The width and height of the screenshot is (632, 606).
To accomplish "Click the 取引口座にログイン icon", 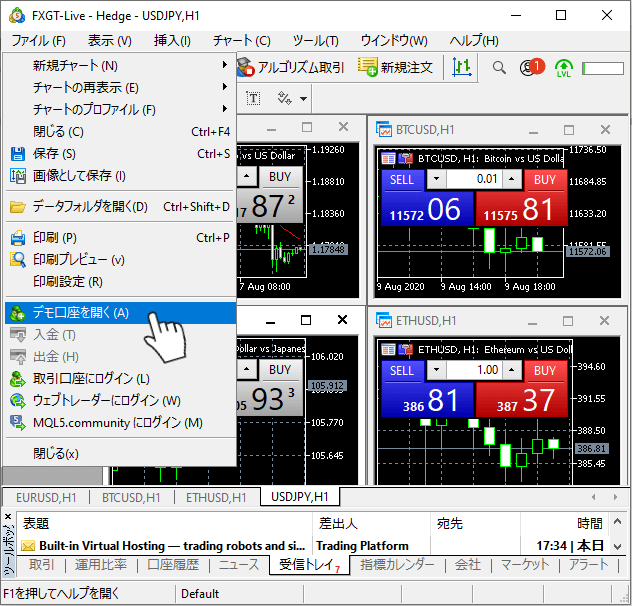I will tap(18, 379).
